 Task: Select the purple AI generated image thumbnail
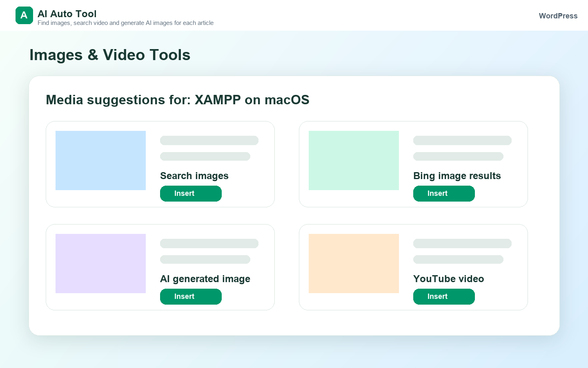[100, 263]
